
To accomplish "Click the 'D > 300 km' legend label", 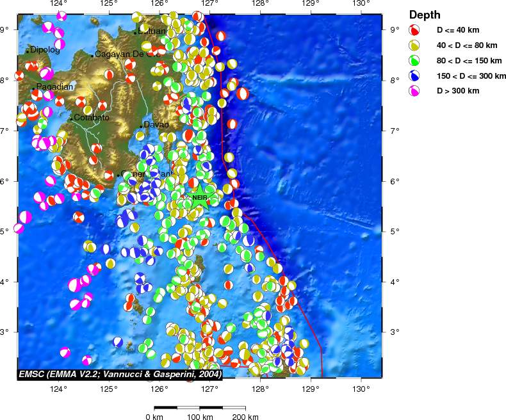I will 457,91.
